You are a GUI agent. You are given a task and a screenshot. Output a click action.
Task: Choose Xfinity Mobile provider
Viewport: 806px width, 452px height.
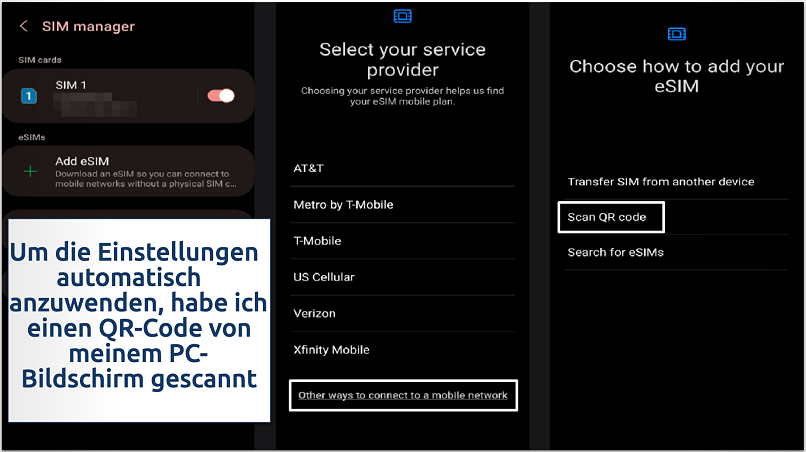(x=402, y=350)
